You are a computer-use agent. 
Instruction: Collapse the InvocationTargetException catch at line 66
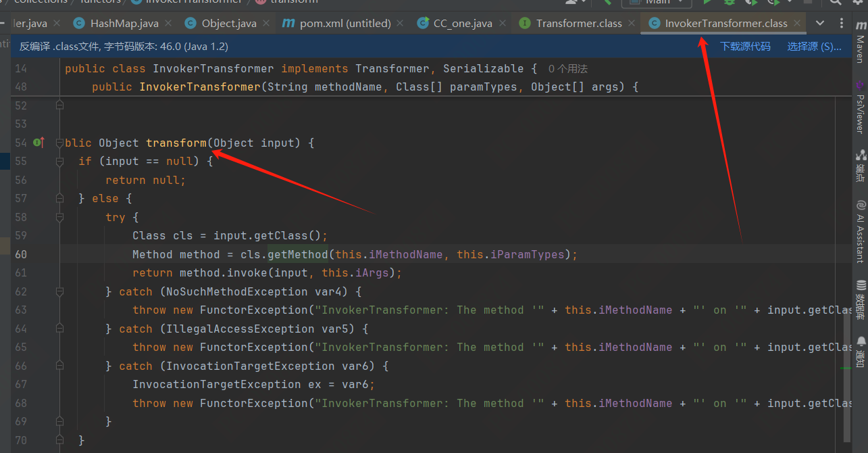pyautogui.click(x=59, y=366)
